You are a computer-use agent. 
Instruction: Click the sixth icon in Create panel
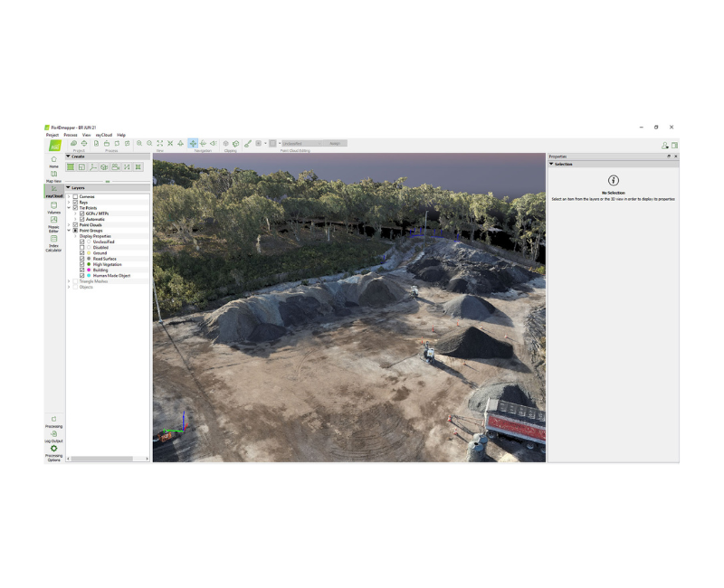coord(127,167)
